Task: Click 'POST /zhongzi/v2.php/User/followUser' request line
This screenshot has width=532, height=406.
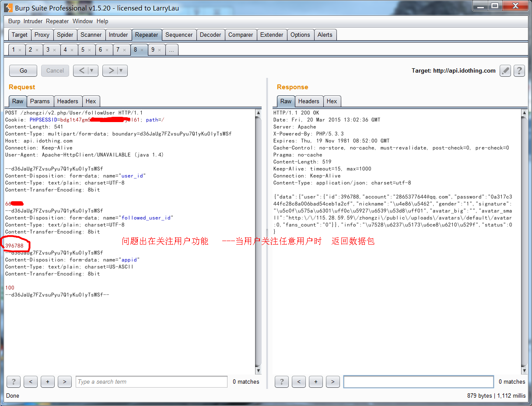Action: click(74, 113)
